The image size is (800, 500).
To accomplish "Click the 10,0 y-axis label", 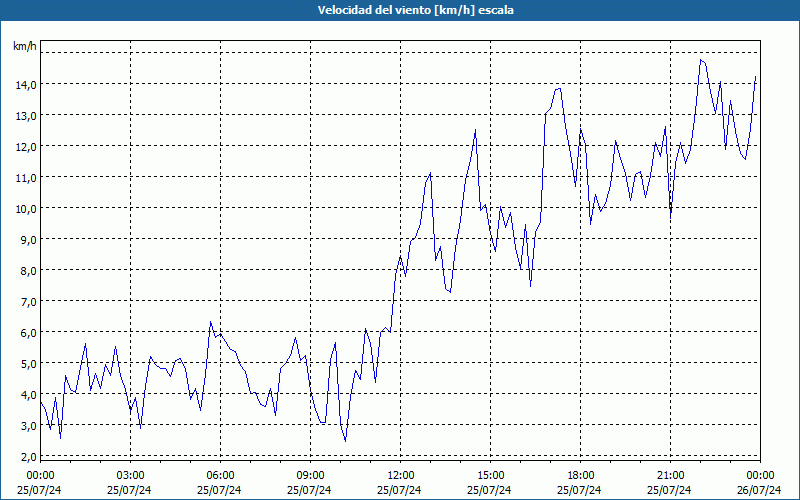I will point(26,209).
